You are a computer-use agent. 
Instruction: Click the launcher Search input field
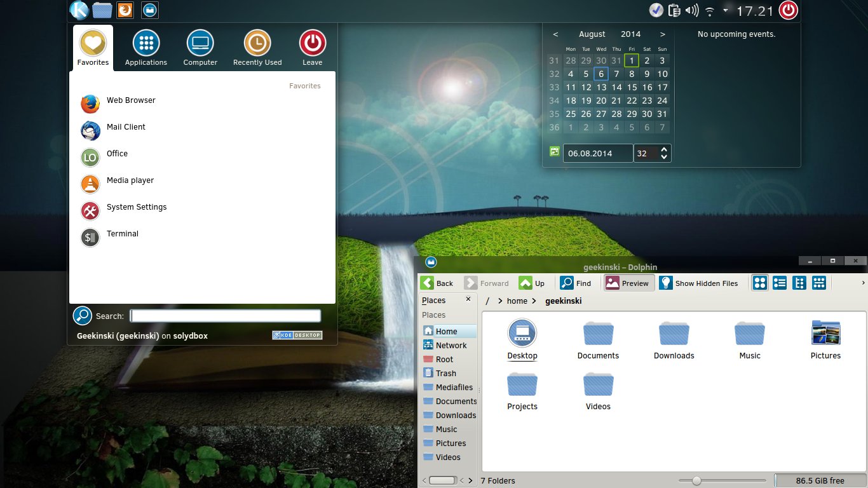226,316
